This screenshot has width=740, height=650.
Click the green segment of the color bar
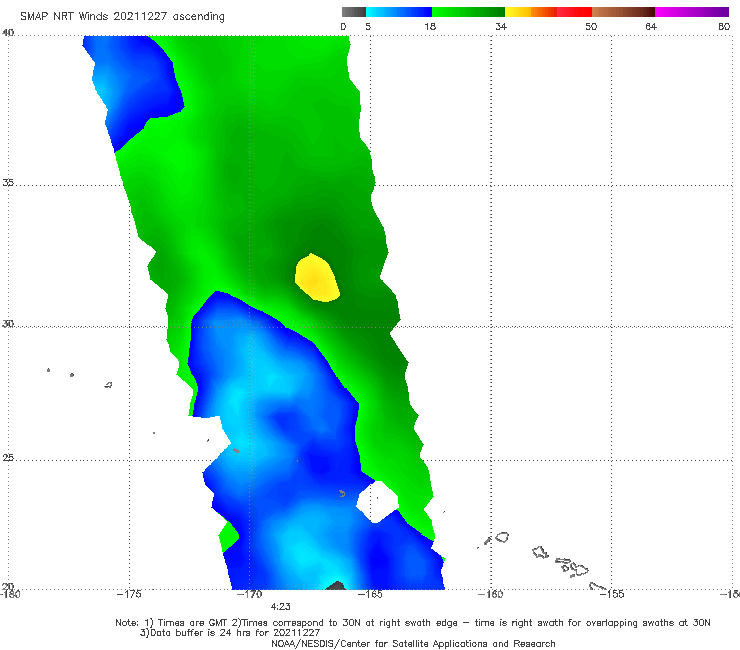click(x=468, y=12)
